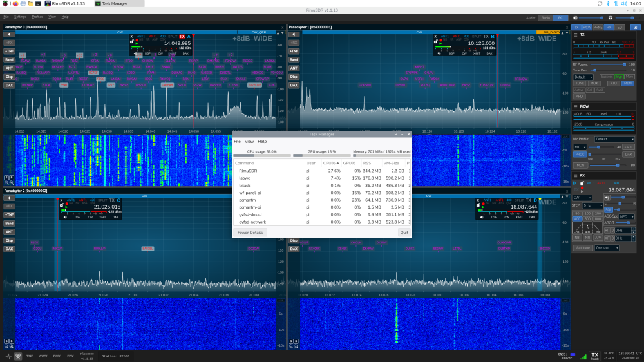Open RX mode CW dropdown
Screen dimensions: 644x362
pyautogui.click(x=582, y=198)
